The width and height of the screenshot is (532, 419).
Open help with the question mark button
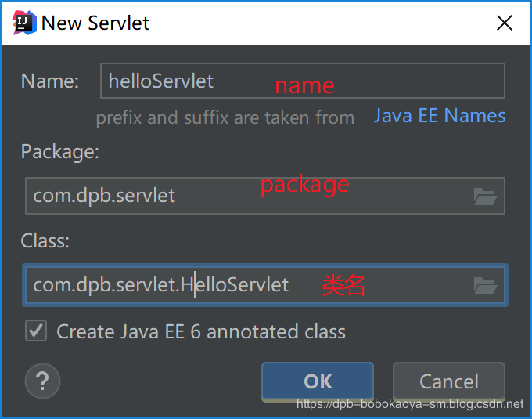(42, 381)
